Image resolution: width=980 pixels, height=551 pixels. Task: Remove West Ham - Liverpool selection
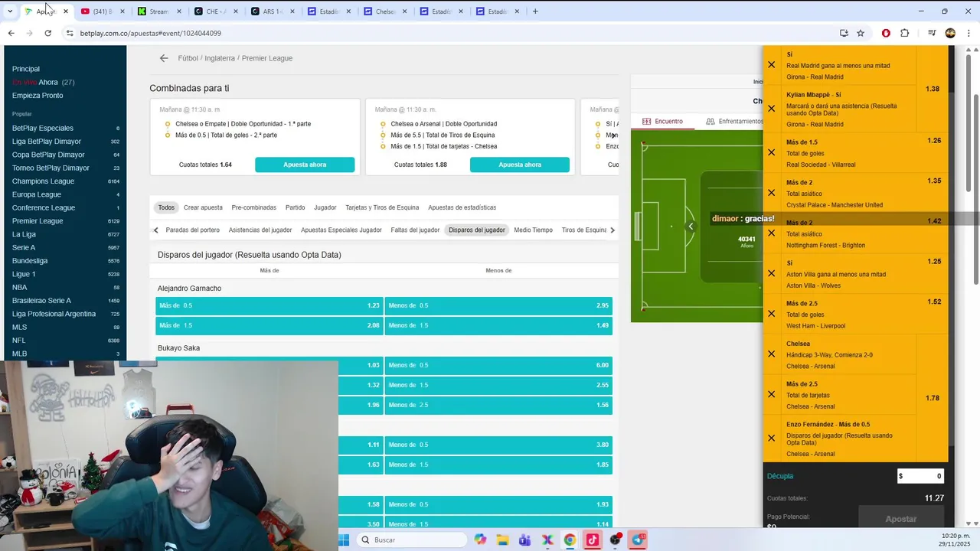[771, 314]
